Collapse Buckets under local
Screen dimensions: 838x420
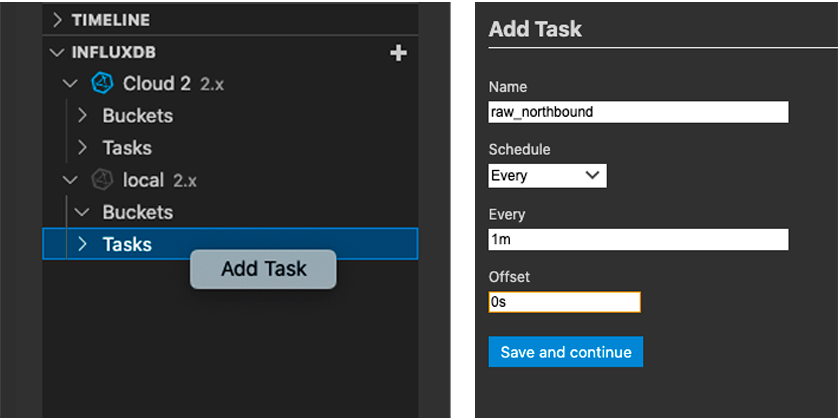pyautogui.click(x=82, y=212)
